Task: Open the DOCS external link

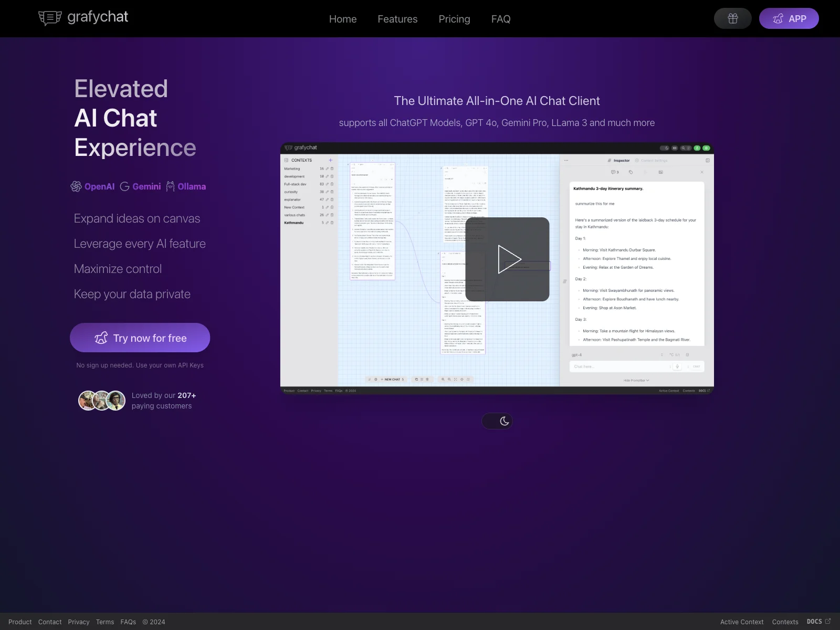Action: pyautogui.click(x=818, y=621)
